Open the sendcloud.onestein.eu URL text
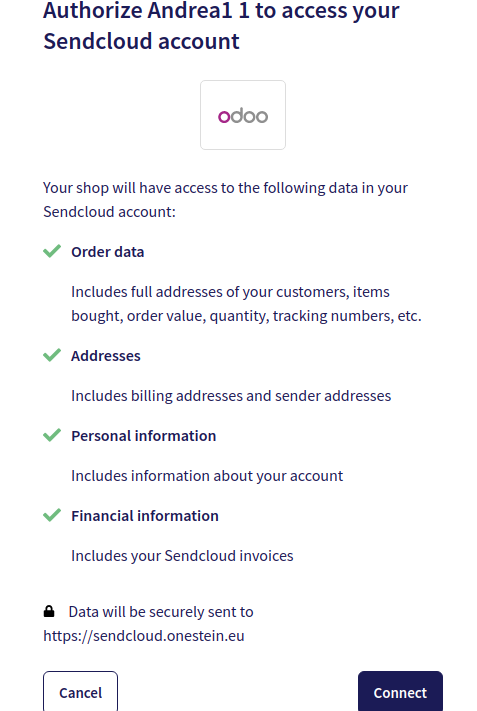 click(144, 636)
